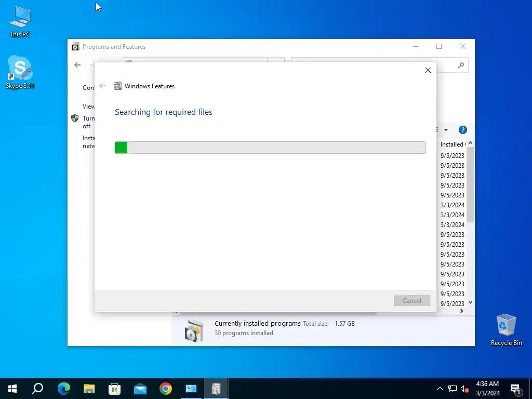Open taskbar Search
Image resolution: width=532 pixels, height=399 pixels.
click(x=37, y=389)
